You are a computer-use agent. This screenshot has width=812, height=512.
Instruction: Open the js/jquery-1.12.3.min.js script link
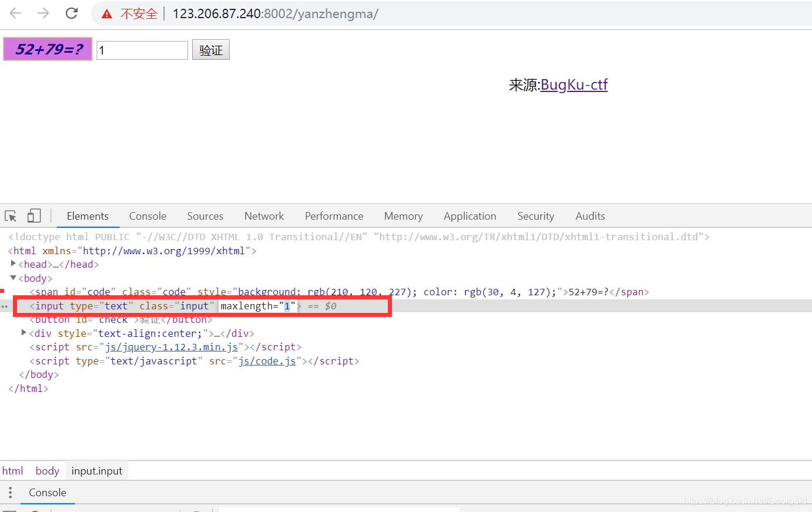(x=171, y=347)
